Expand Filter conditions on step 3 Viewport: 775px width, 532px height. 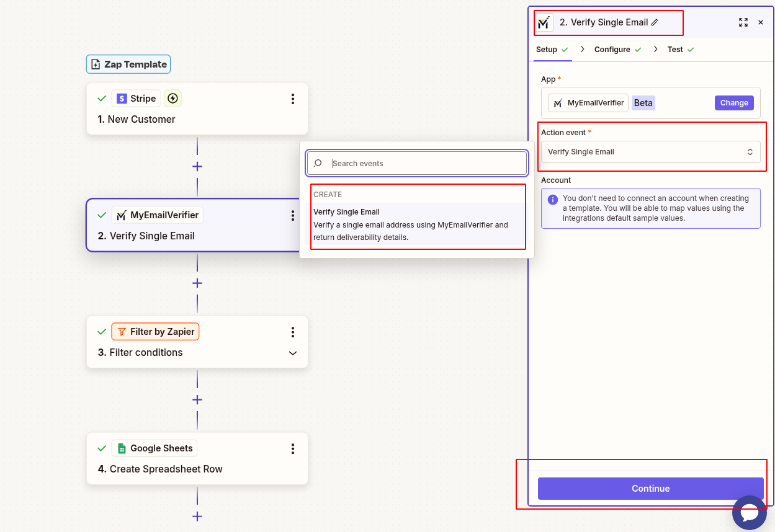(292, 353)
